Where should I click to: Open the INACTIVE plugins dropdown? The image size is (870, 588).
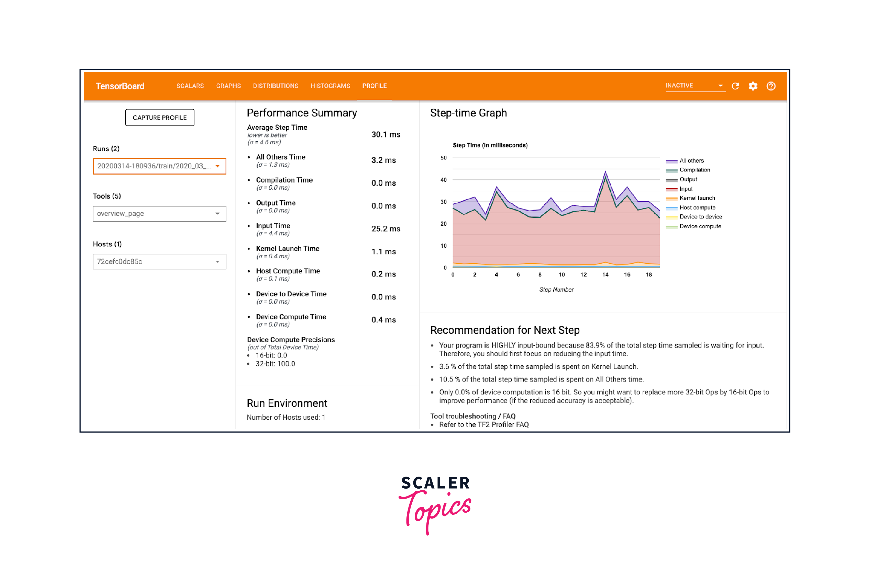695,86
